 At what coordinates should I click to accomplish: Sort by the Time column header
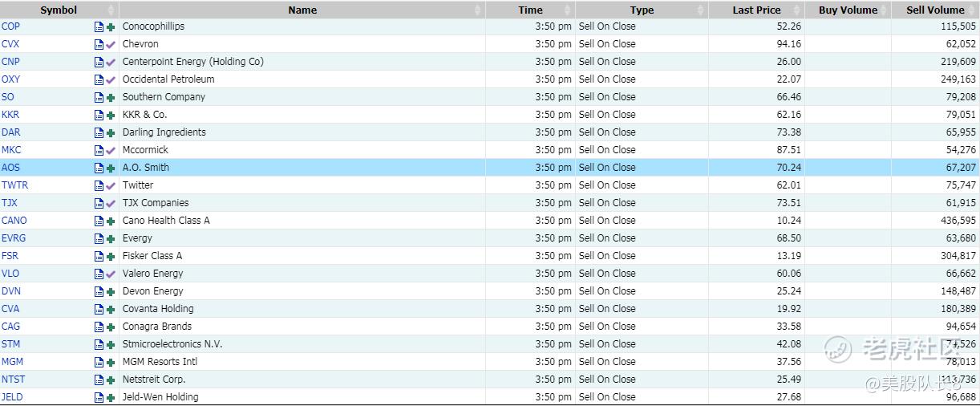pos(530,10)
